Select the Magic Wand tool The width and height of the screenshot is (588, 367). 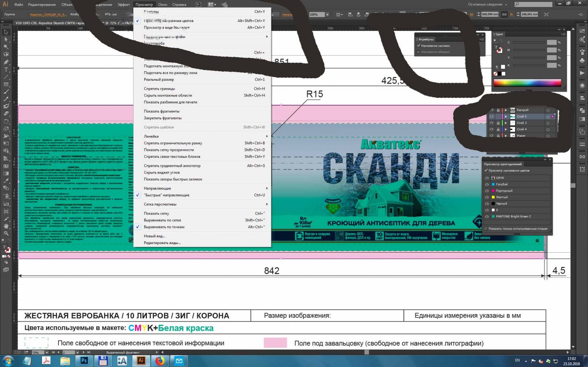pyautogui.click(x=6, y=47)
